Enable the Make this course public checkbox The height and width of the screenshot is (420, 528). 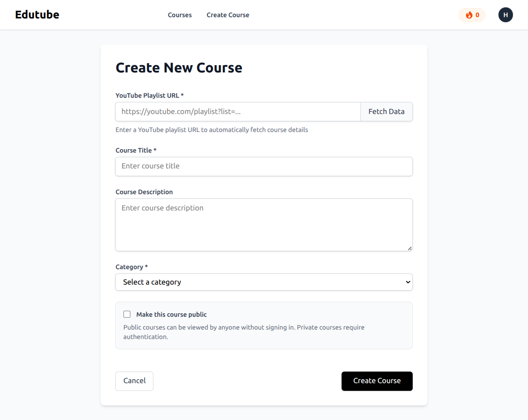pyautogui.click(x=127, y=314)
